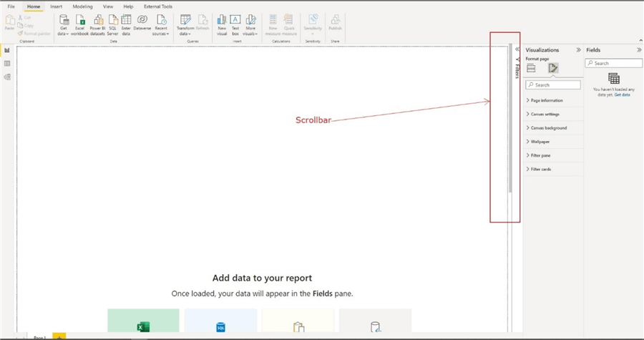Viewport: 644px width, 340px height.
Task: Expand the Filter cards section
Action: 553,169
